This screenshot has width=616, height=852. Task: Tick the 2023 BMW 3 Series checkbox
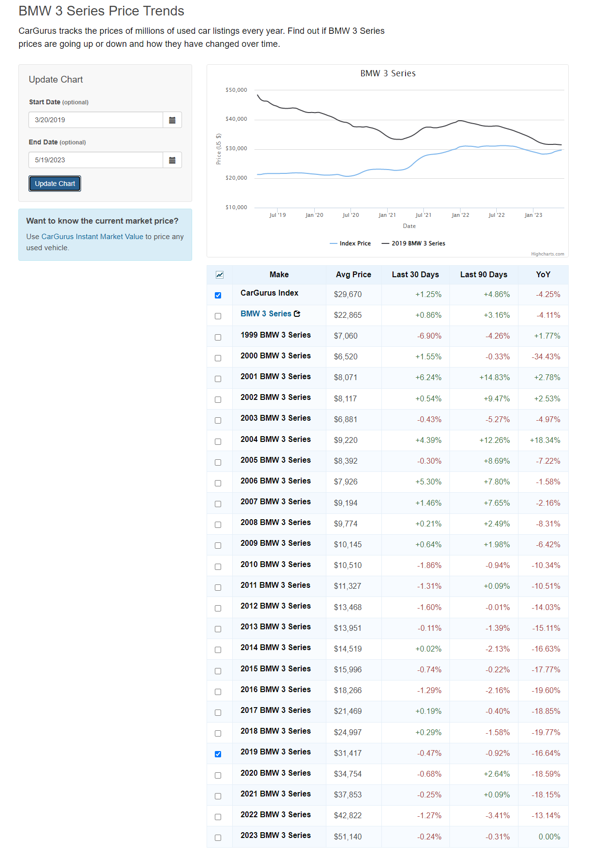pyautogui.click(x=218, y=838)
